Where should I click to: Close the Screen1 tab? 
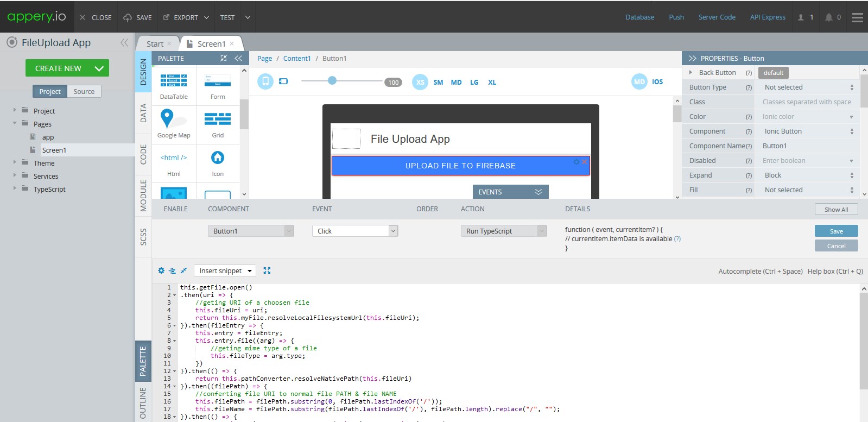click(232, 43)
